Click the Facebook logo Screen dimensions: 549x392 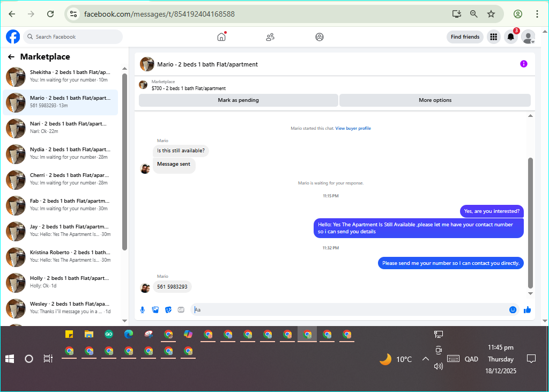click(x=13, y=37)
